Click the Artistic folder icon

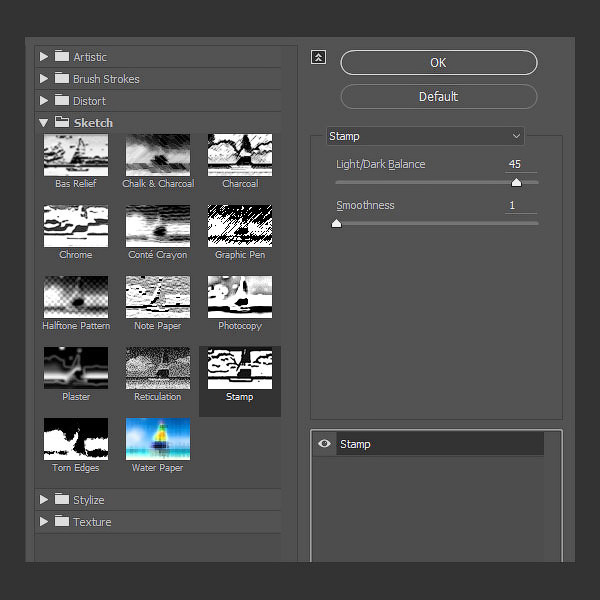tap(62, 56)
